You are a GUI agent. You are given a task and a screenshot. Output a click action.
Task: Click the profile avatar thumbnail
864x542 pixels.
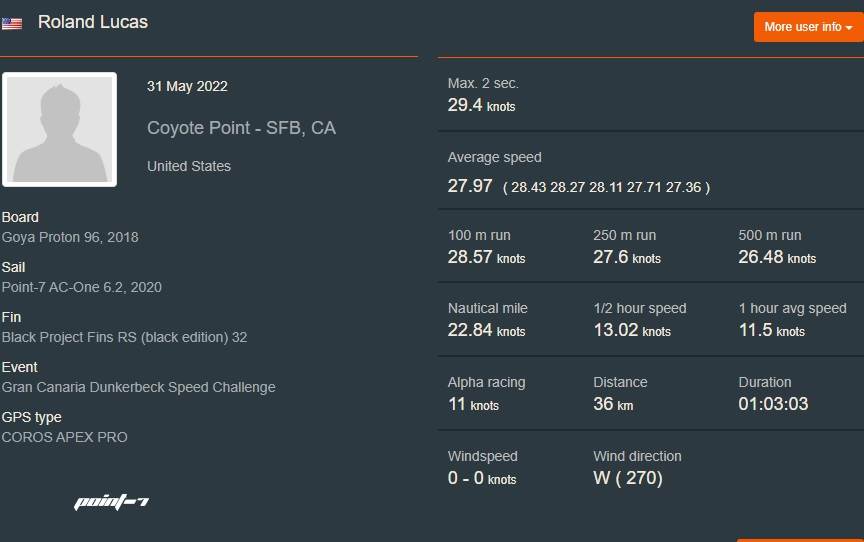click(x=59, y=129)
